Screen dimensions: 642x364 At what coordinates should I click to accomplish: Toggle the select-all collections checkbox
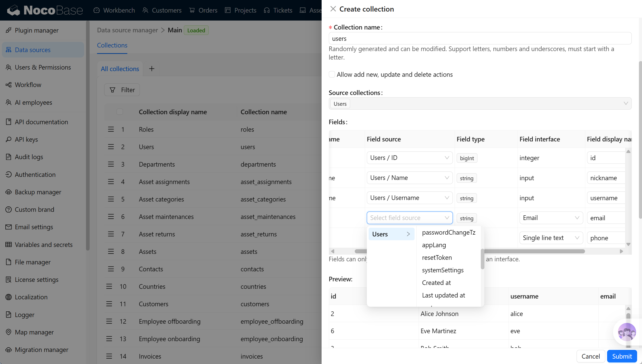click(x=120, y=112)
